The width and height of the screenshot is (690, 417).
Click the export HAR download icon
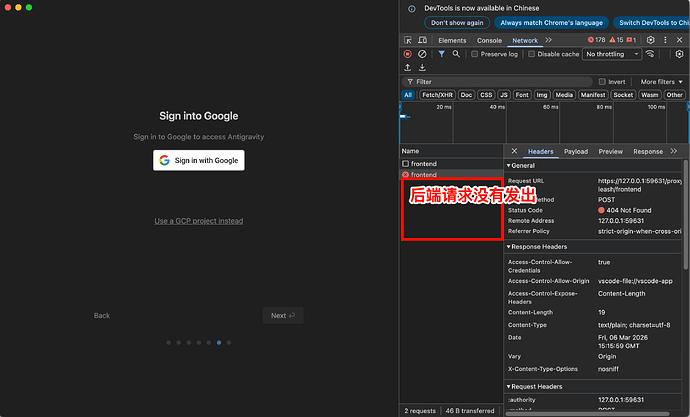pyautogui.click(x=422, y=67)
